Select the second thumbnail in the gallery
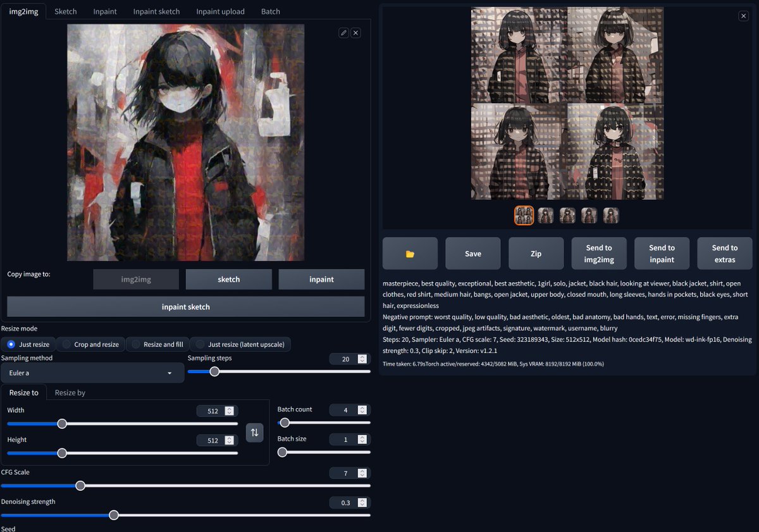This screenshot has height=532, width=759. tap(545, 215)
